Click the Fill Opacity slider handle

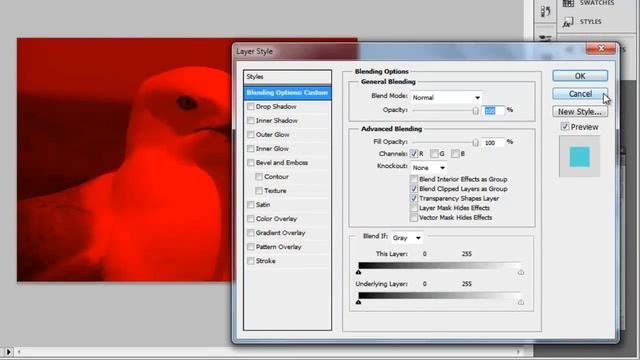(x=476, y=142)
